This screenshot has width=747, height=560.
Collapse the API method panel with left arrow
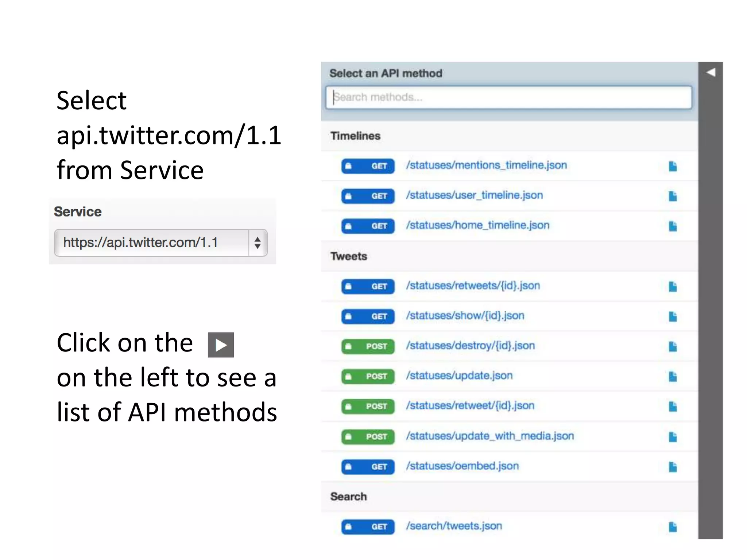click(x=711, y=72)
